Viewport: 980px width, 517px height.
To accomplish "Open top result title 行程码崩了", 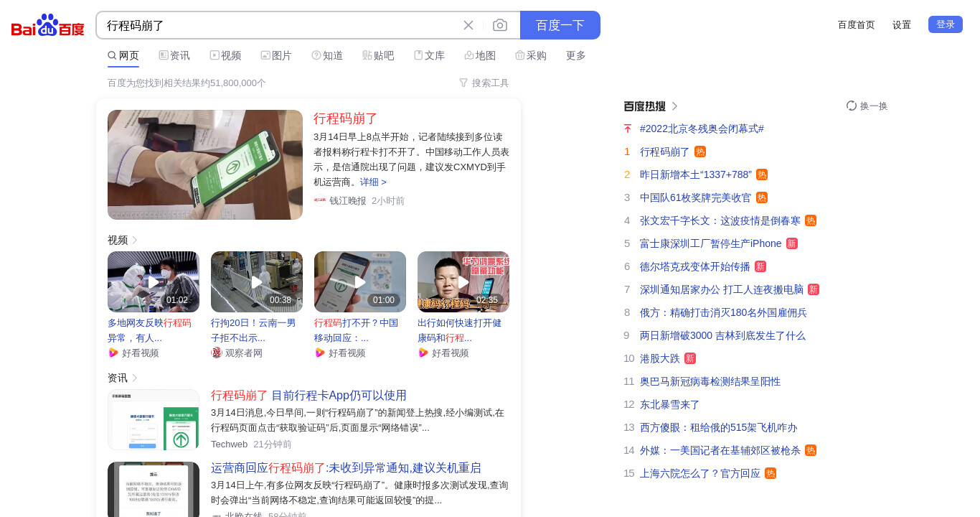I will 346,118.
